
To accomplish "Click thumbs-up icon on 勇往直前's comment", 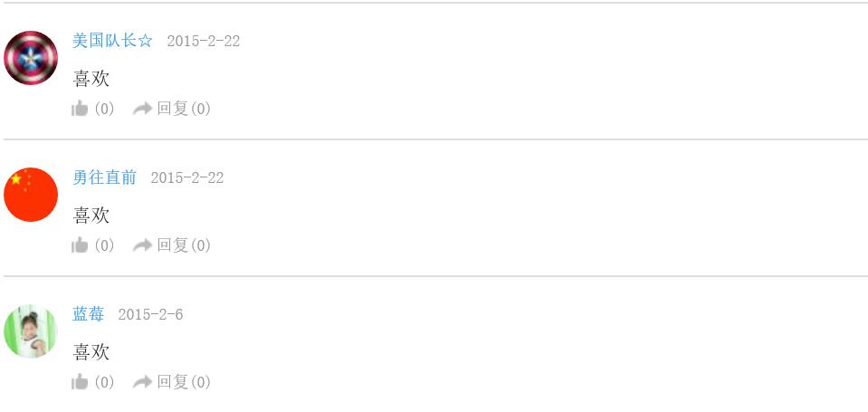I will (x=80, y=245).
